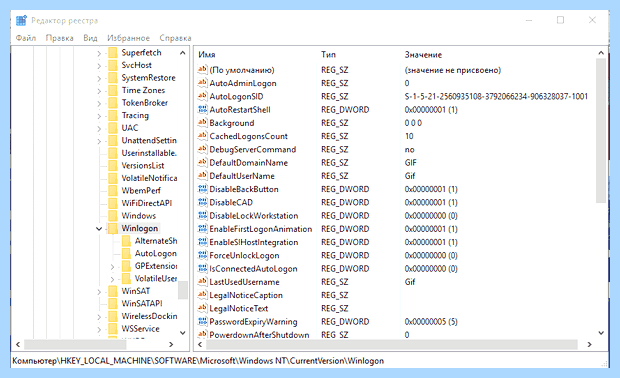Click the string icon beside LegalNoticeCaption
Image resolution: width=620 pixels, height=378 pixels.
click(x=202, y=295)
